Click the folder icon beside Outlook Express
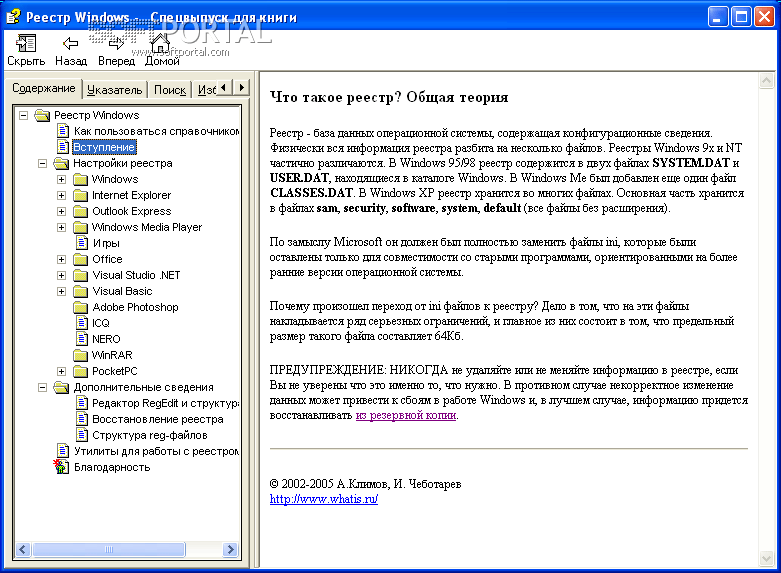This screenshot has width=781, height=573. 80,211
